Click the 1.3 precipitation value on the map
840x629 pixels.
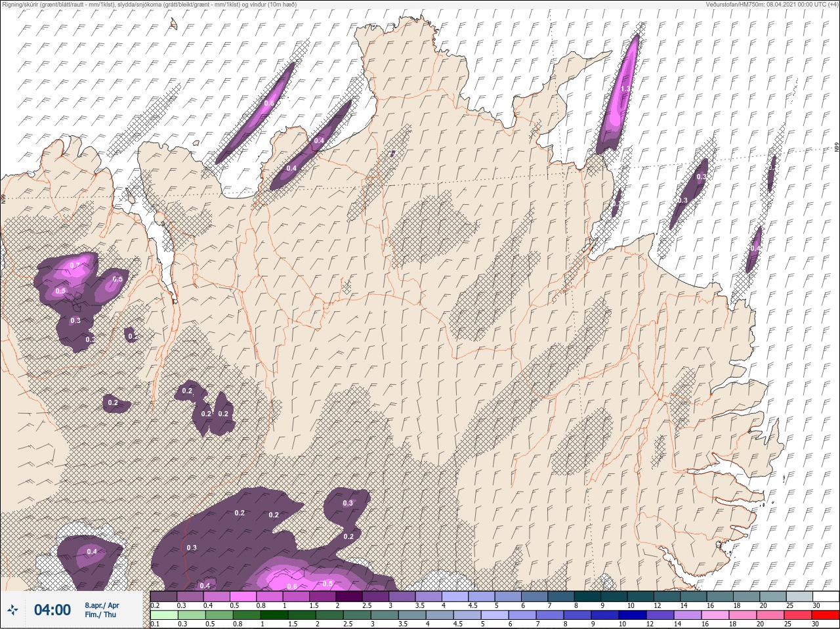(x=625, y=89)
